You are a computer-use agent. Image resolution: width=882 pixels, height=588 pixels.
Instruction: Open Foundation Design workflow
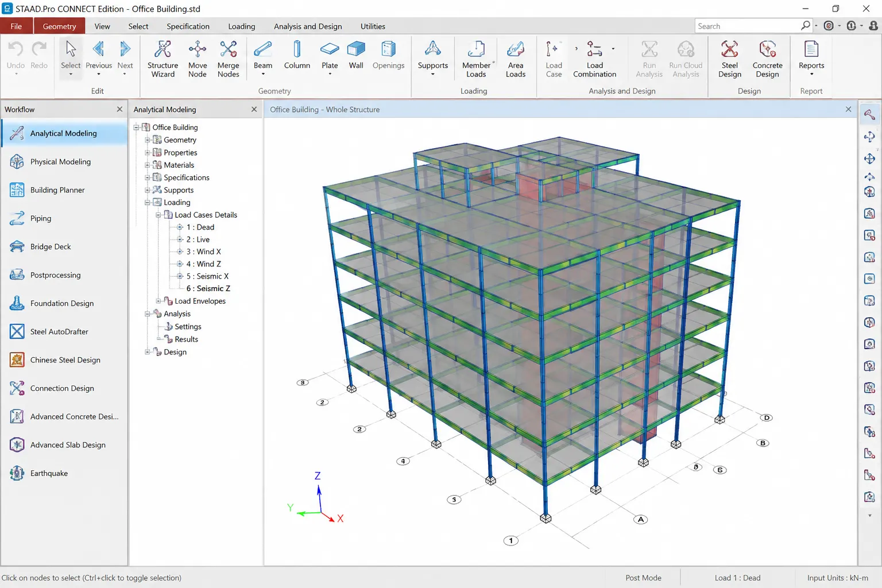point(64,303)
